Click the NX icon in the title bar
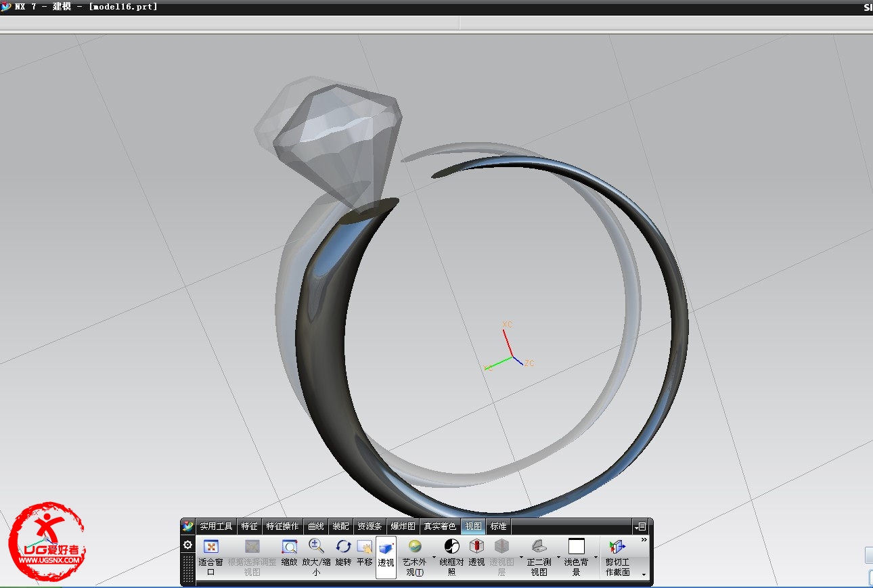This screenshot has height=588, width=873. 6,7
